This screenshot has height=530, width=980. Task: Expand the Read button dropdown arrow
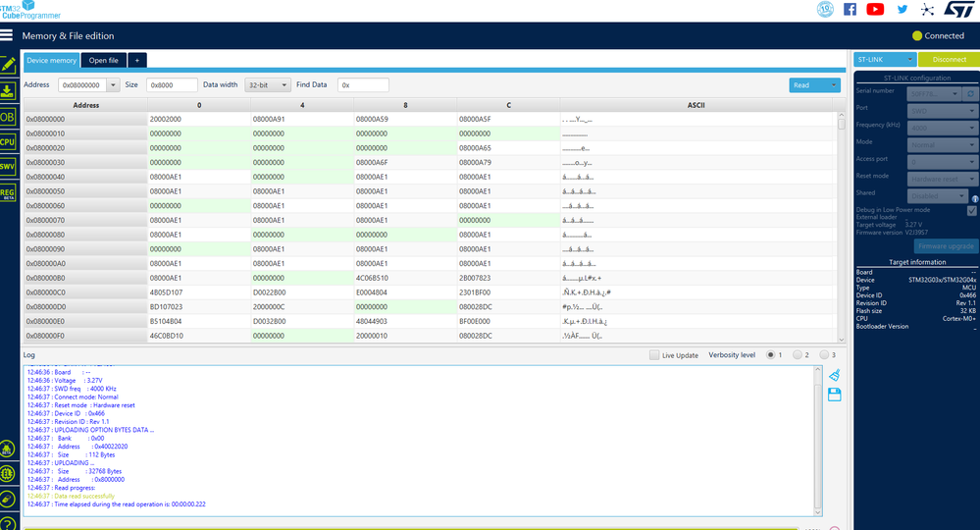coord(834,85)
